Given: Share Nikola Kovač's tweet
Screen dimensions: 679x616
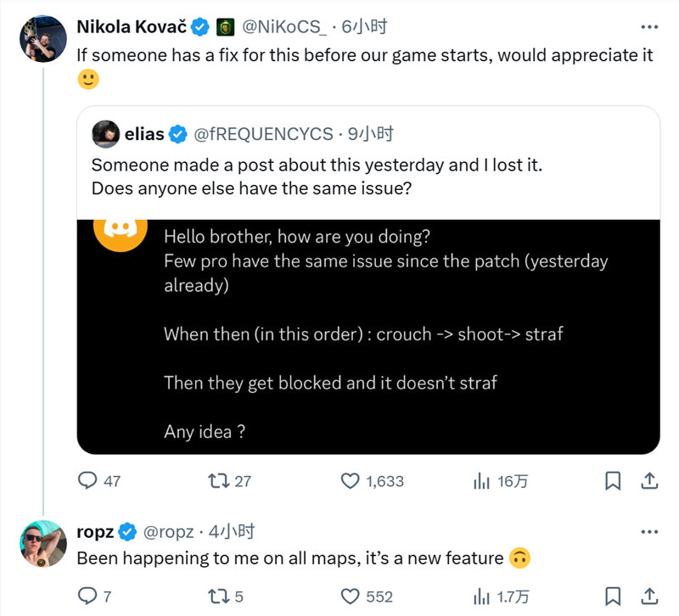Looking at the screenshot, I should click(649, 480).
